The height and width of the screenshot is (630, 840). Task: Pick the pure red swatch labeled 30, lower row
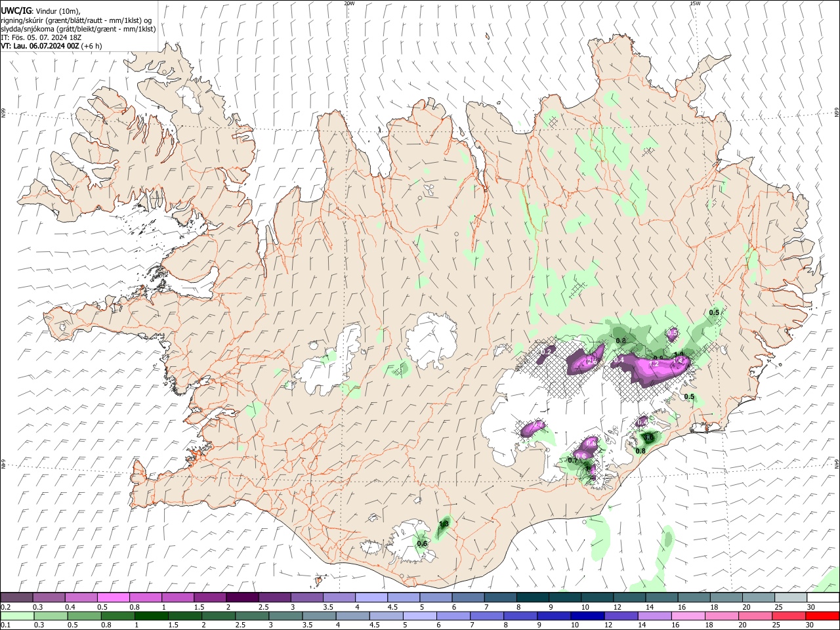coord(822,616)
